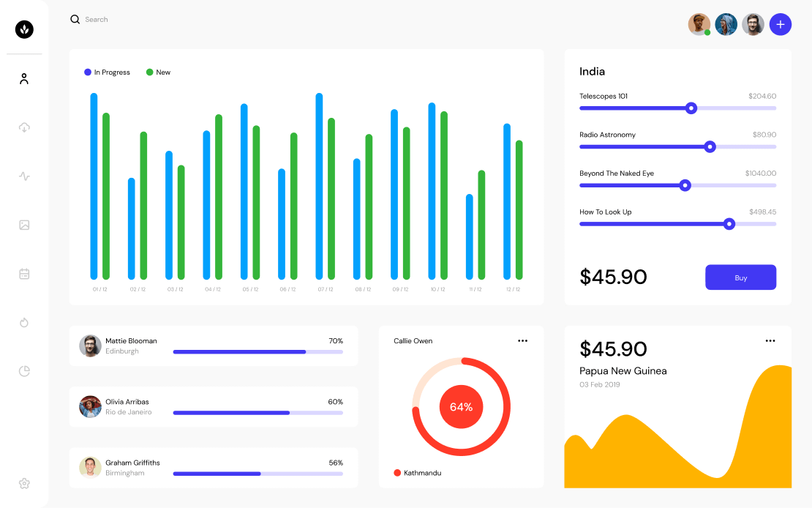This screenshot has height=508, width=812.
Task: Click the Radio Astronomy slider handle
Action: pyautogui.click(x=710, y=146)
